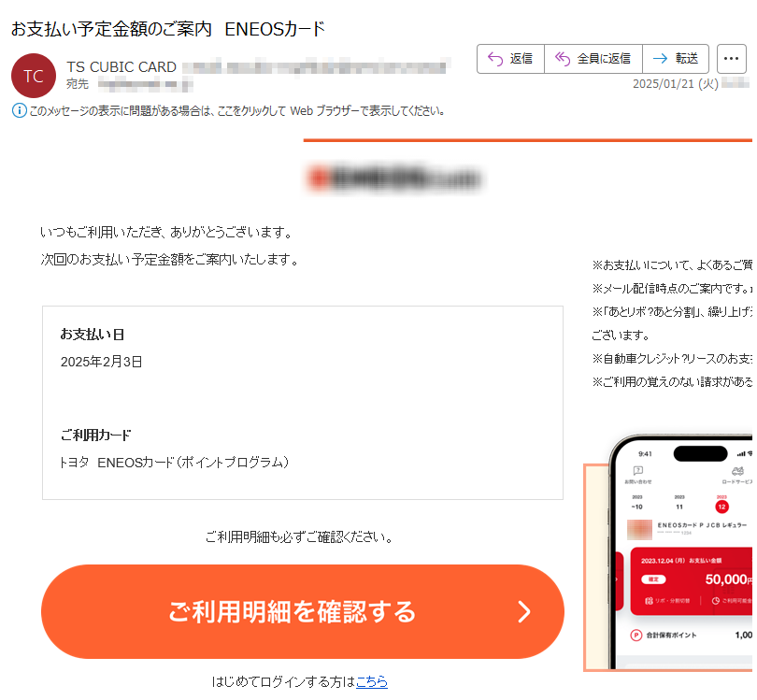The image size is (757, 700).
Task: Open the more actions ellipsis menu
Action: 732,59
